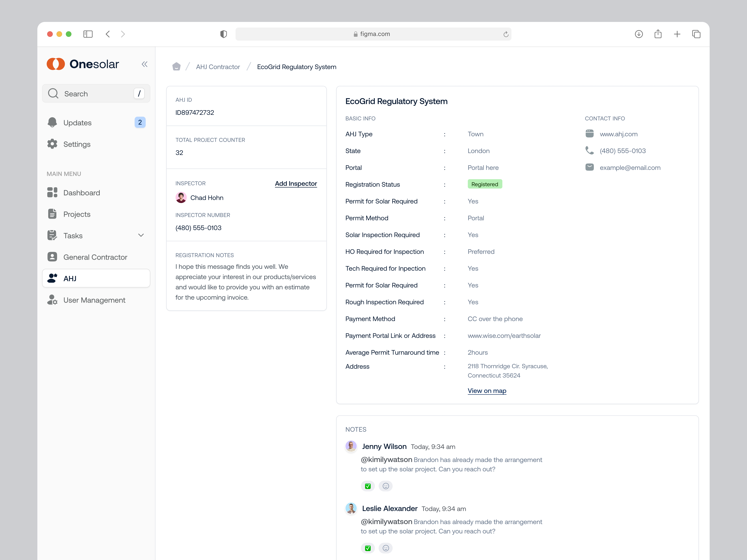Viewport: 747px width, 560px height.
Task: Expand the Tasks dropdown
Action: coord(141,235)
